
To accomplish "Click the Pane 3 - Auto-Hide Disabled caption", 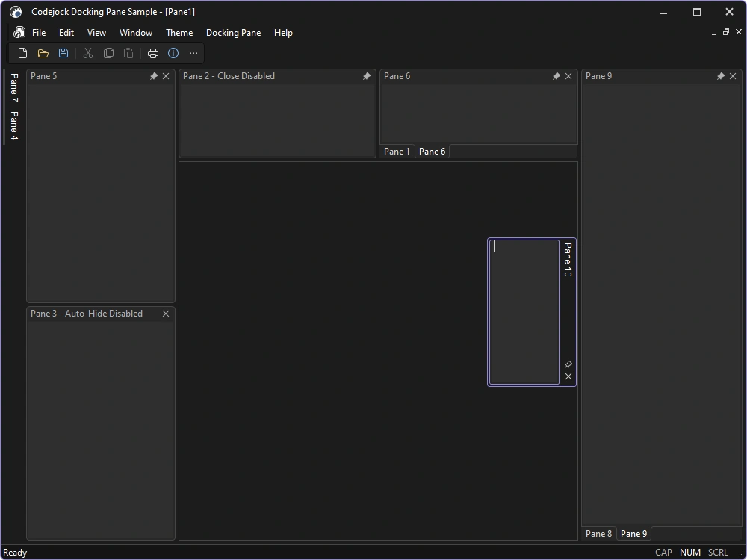I will (x=87, y=314).
